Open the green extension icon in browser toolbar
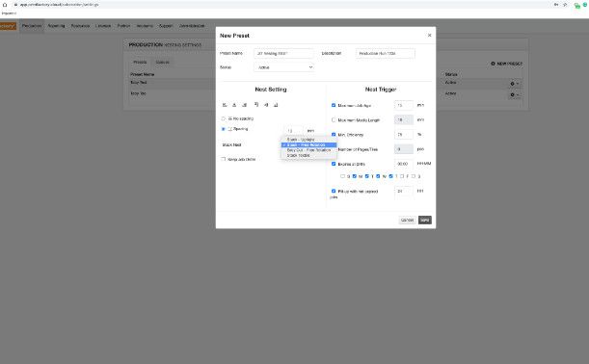Viewport: 589px width, 364px height. click(x=577, y=5)
